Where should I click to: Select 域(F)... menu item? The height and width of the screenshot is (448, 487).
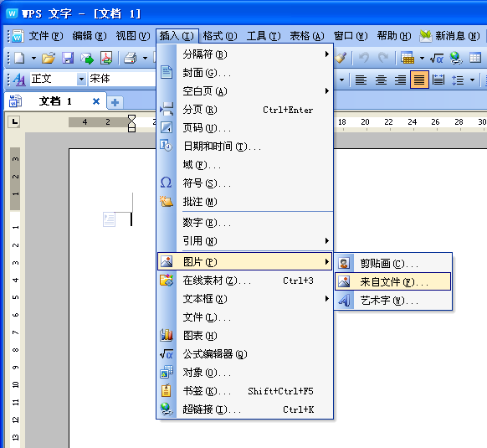pos(245,164)
